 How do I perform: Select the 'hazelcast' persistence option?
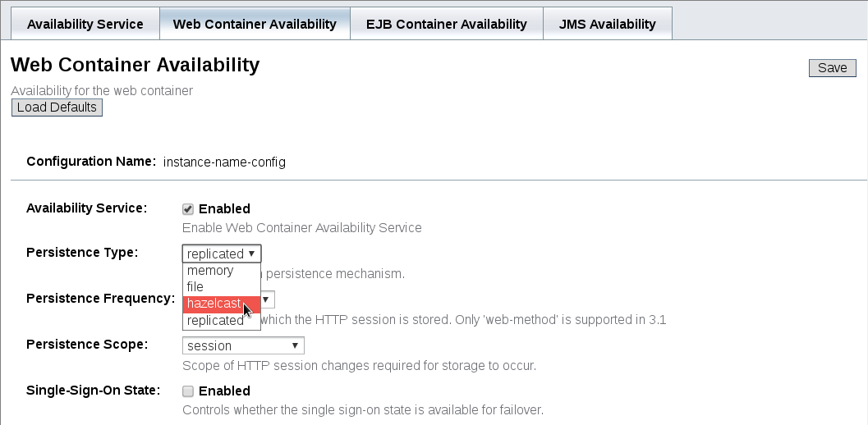click(x=222, y=304)
